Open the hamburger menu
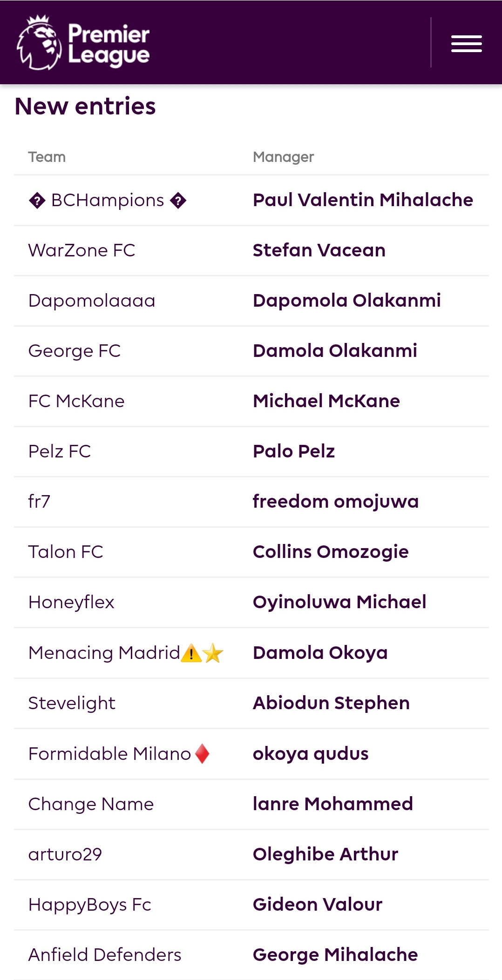The image size is (502, 980). tap(466, 43)
